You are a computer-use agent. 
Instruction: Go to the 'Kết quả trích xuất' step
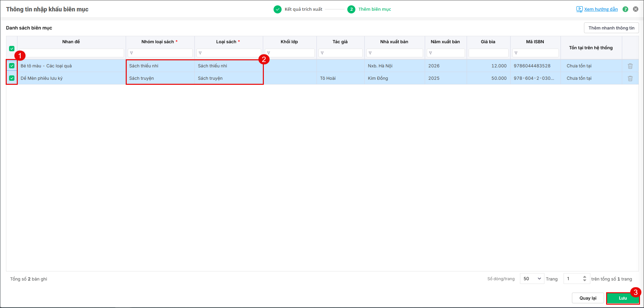tap(303, 9)
